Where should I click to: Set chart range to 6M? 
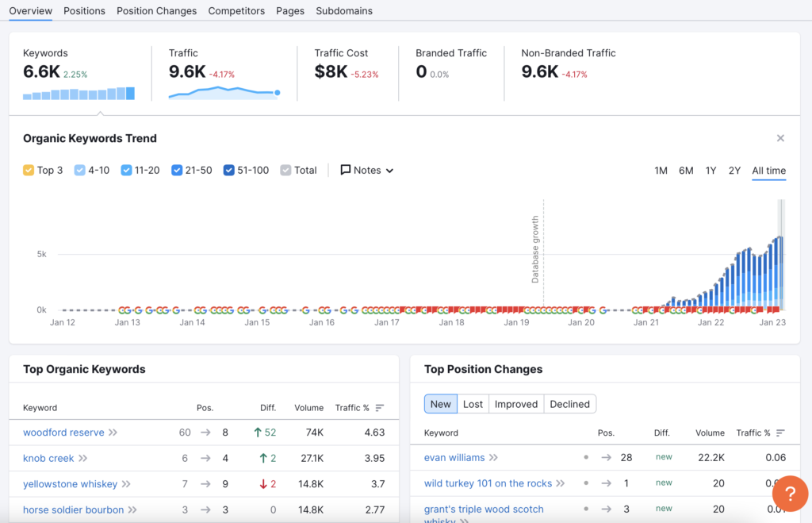[686, 171]
